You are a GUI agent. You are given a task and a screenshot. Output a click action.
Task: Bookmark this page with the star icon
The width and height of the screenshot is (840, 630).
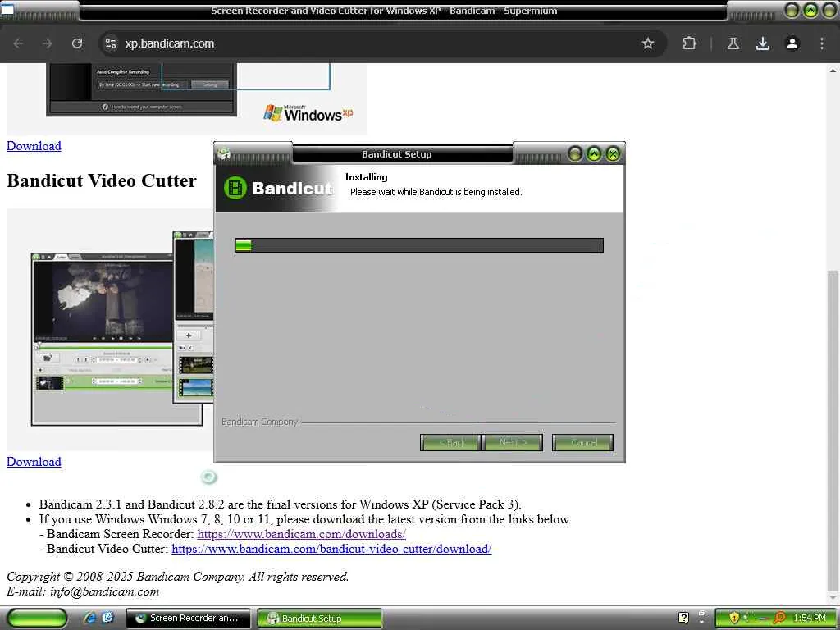[648, 43]
